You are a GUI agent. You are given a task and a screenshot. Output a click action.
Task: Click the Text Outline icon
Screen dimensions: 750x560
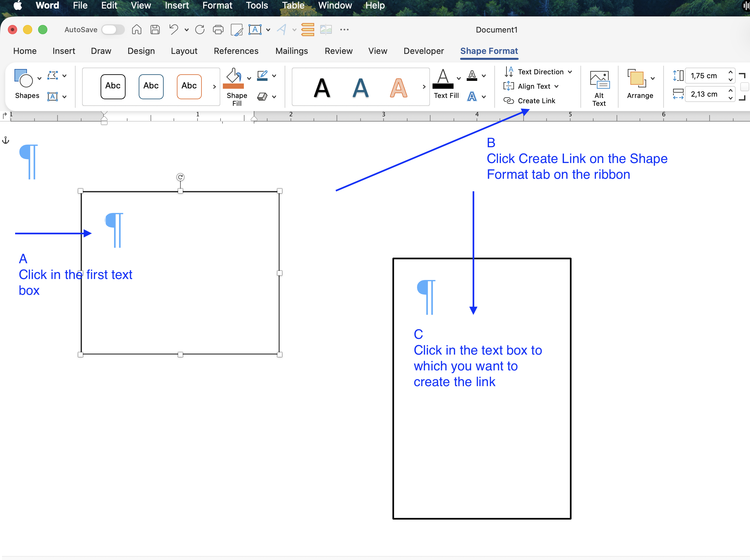472,75
